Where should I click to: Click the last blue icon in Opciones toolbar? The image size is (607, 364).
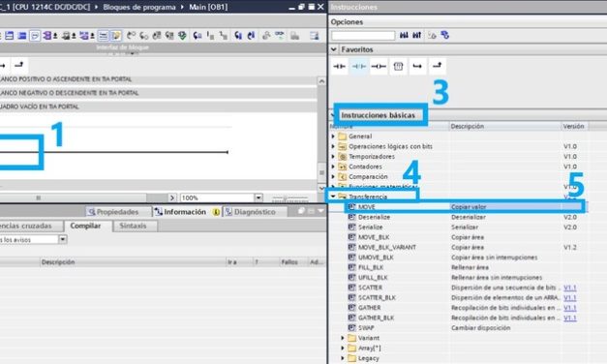pos(444,35)
